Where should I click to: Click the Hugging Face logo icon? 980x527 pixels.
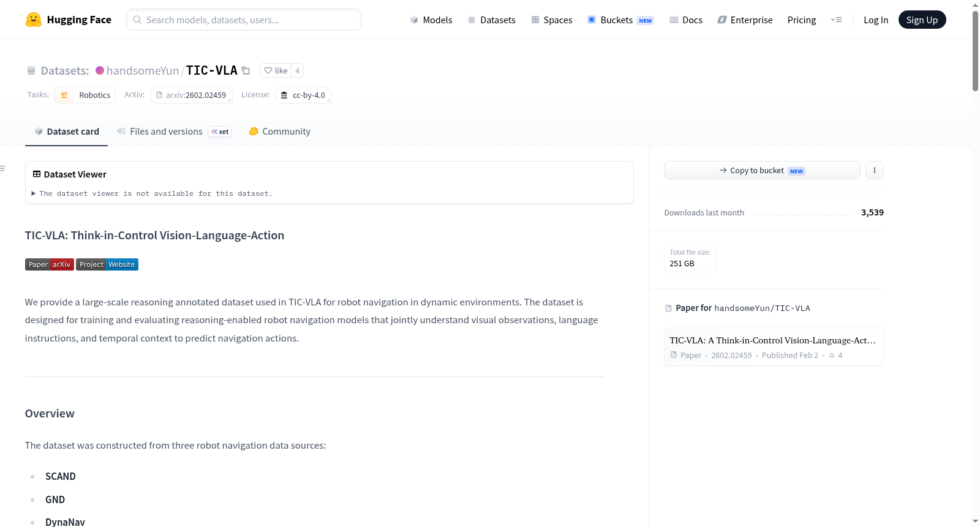pyautogui.click(x=34, y=20)
